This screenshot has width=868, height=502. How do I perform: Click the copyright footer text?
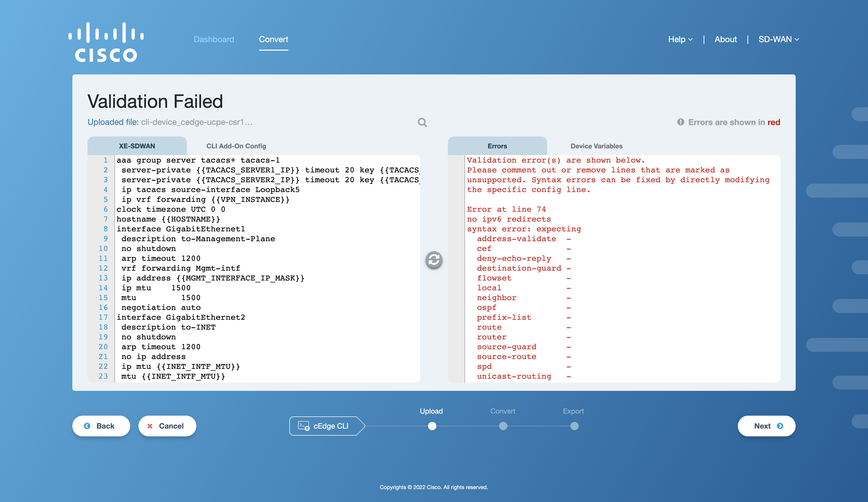click(x=434, y=487)
